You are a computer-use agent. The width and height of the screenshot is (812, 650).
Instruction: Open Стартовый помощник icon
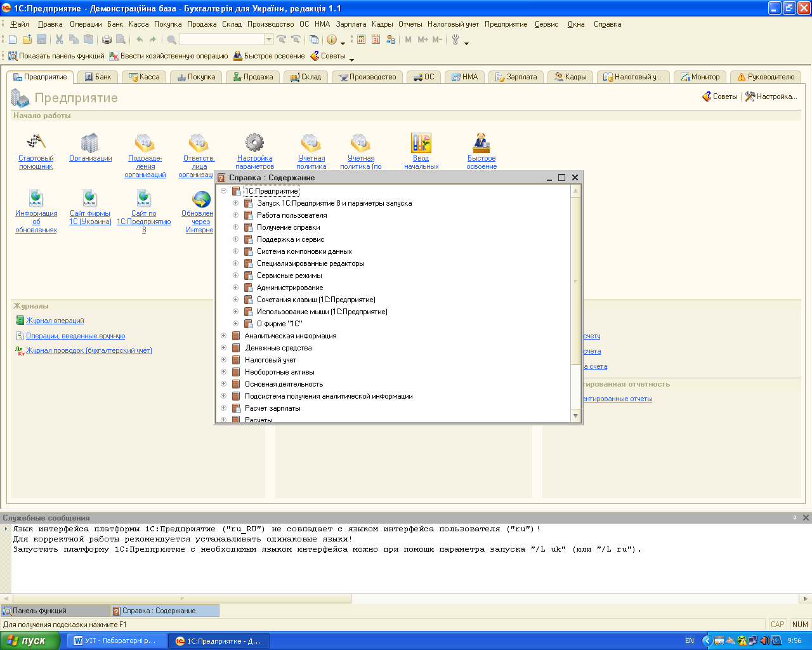pyautogui.click(x=36, y=151)
